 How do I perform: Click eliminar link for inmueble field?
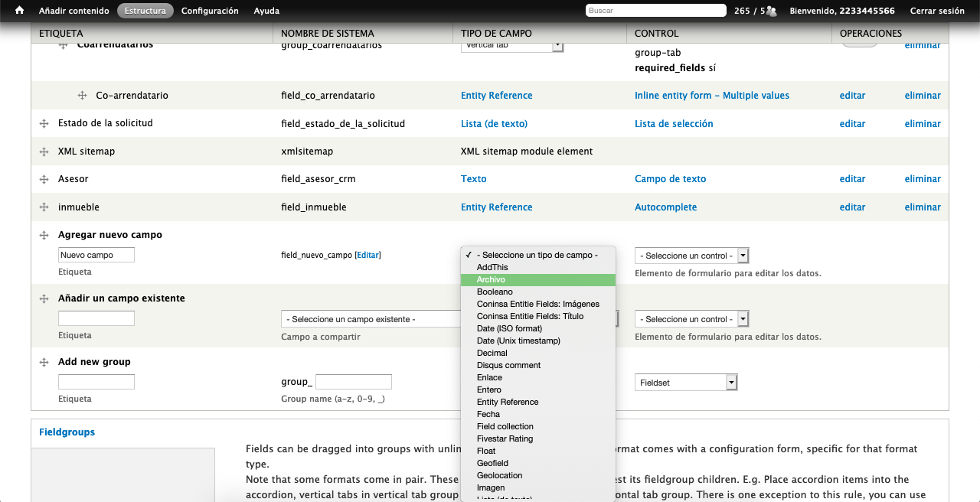923,207
